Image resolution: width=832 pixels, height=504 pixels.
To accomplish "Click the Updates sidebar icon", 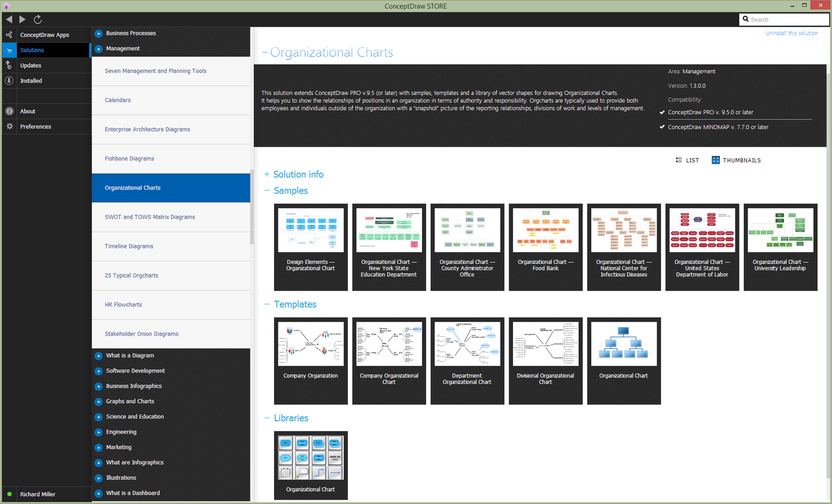I will (x=9, y=65).
